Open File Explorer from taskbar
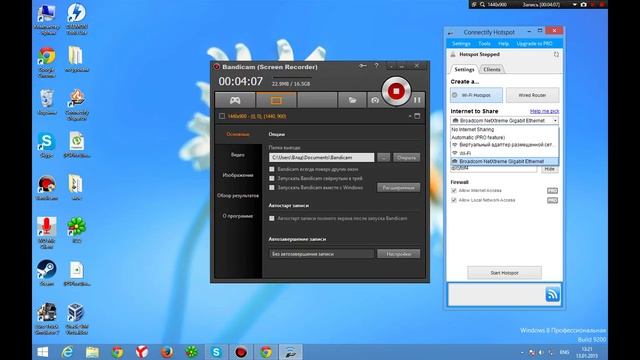Image resolution: width=640 pixels, height=360 pixels. 92,352
